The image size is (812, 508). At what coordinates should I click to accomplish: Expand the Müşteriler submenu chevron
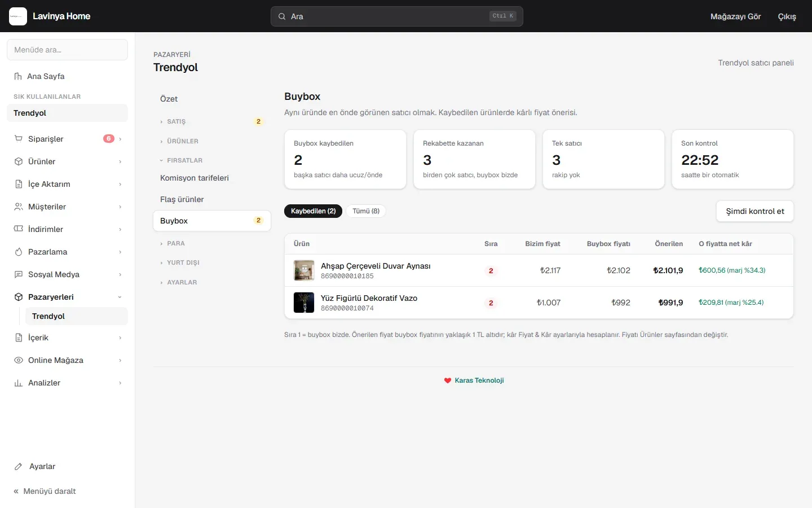pyautogui.click(x=120, y=207)
